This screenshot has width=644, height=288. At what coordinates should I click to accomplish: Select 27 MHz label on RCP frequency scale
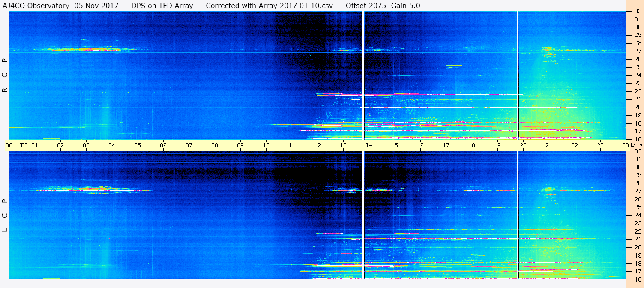coord(637,51)
